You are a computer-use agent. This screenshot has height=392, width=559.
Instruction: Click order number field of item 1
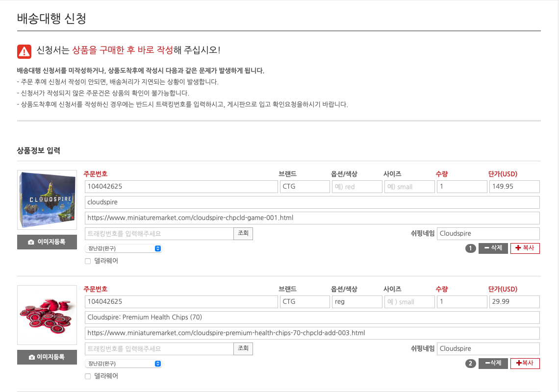click(181, 187)
